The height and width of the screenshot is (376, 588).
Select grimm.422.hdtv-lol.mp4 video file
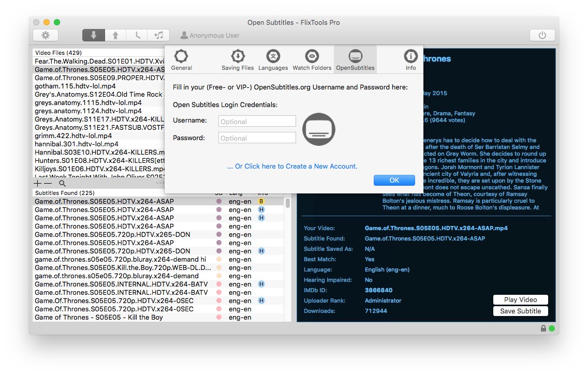[99, 136]
